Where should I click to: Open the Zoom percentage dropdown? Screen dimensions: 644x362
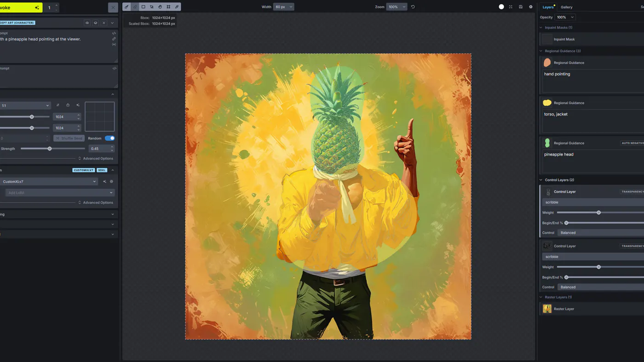(x=397, y=7)
